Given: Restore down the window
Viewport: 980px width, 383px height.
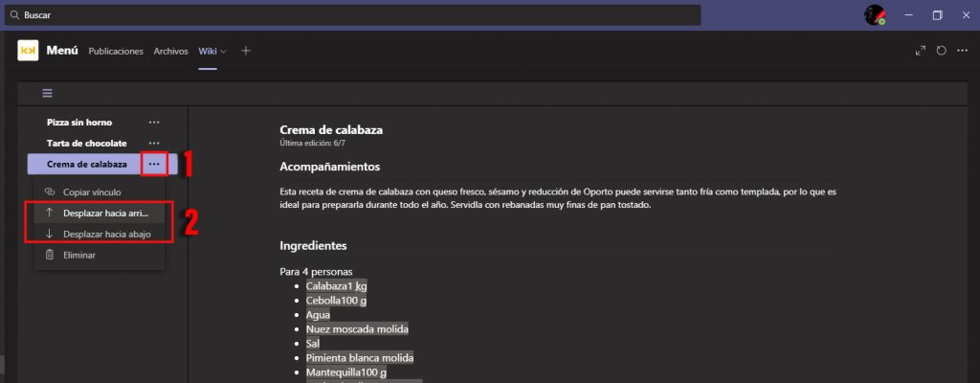Looking at the screenshot, I should click(937, 15).
